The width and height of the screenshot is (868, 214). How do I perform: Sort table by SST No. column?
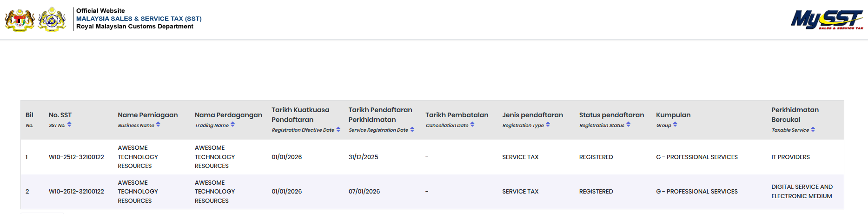pyautogui.click(x=69, y=125)
